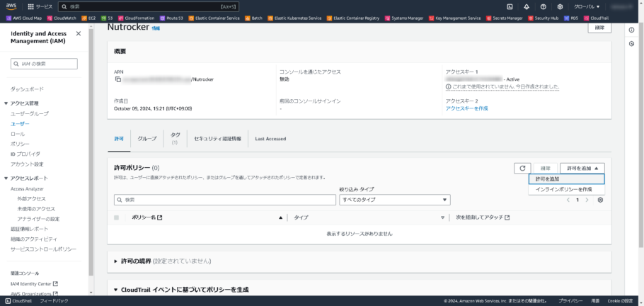Click the AWS console search field
Screen dimensions: 644x306
149,6
